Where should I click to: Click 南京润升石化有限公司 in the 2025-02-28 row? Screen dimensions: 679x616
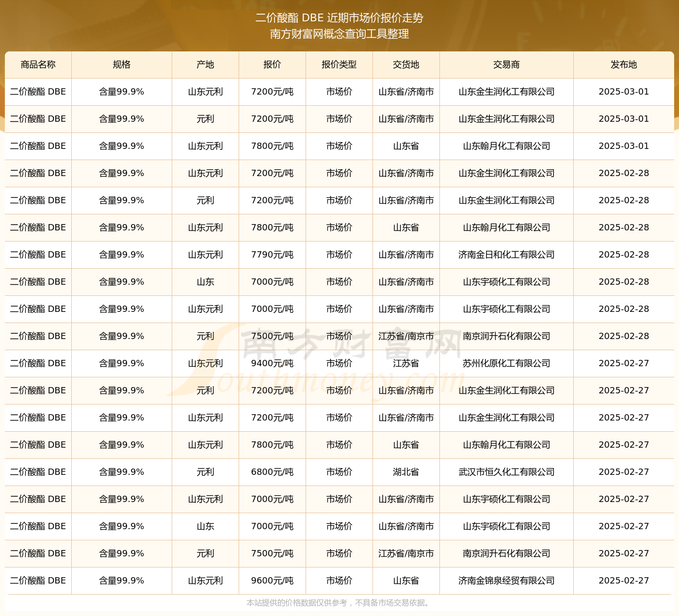click(x=506, y=336)
